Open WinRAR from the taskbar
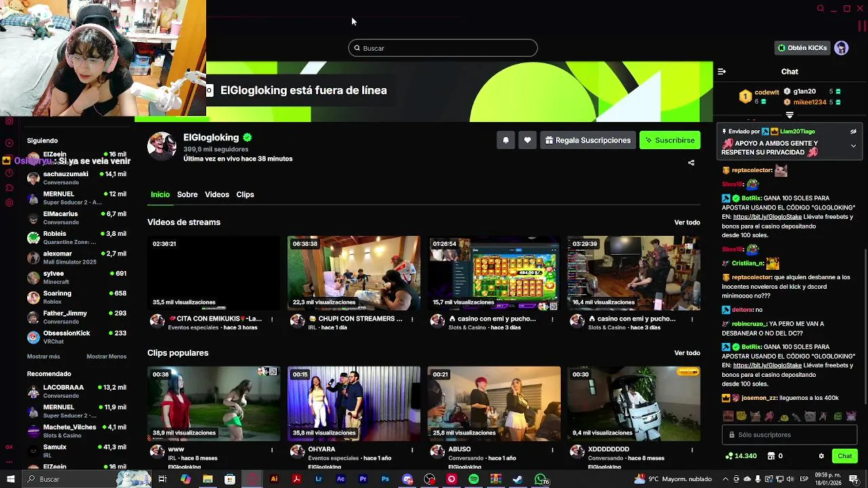 (x=496, y=479)
